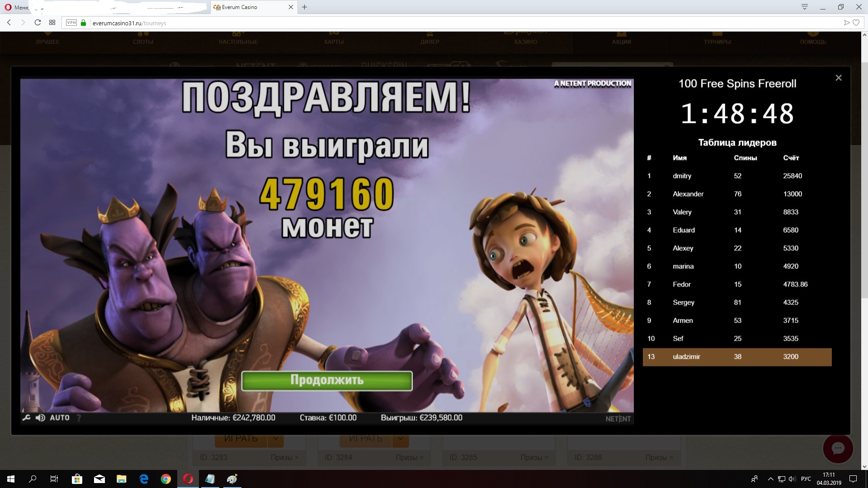
Task: Open the АКЦИИ menu item
Action: click(x=622, y=42)
